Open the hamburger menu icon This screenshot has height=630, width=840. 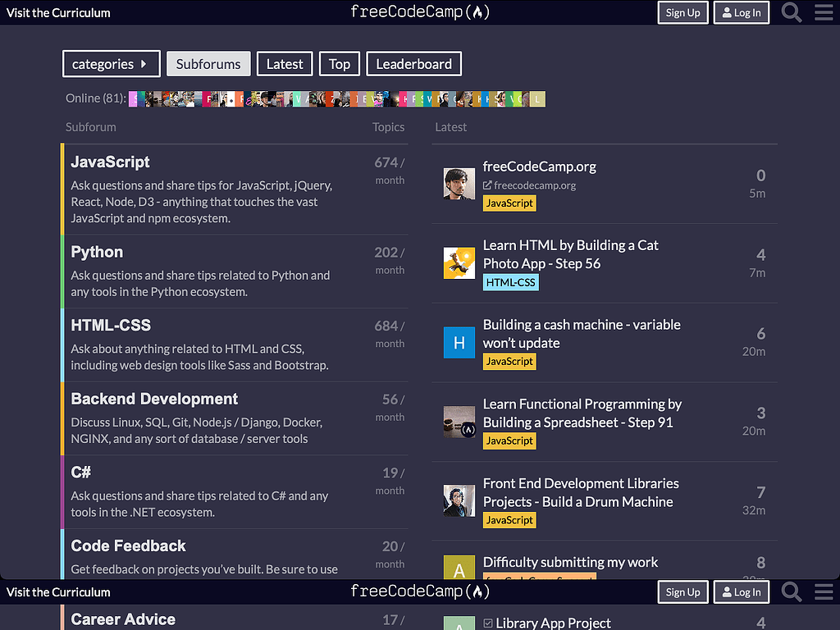tap(824, 12)
